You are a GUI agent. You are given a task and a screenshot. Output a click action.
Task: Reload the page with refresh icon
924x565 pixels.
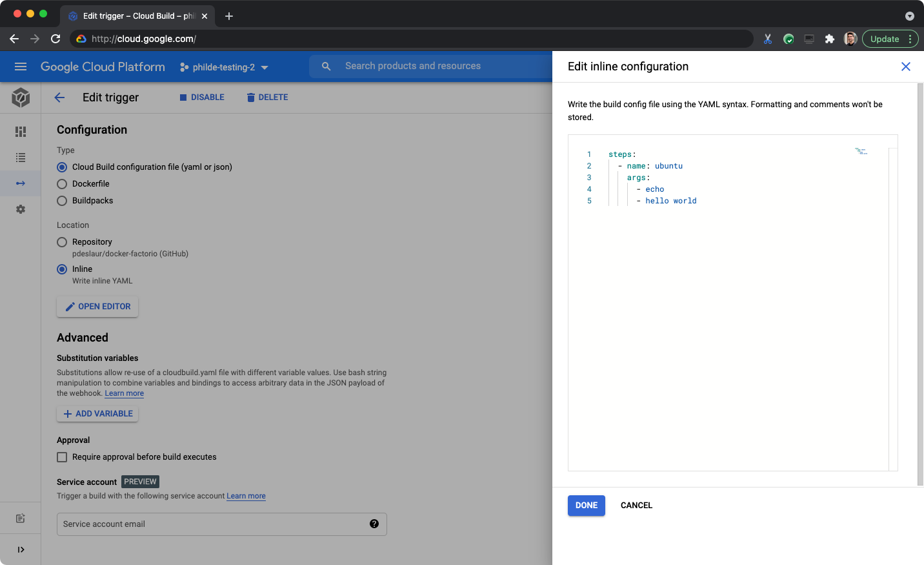pyautogui.click(x=55, y=39)
